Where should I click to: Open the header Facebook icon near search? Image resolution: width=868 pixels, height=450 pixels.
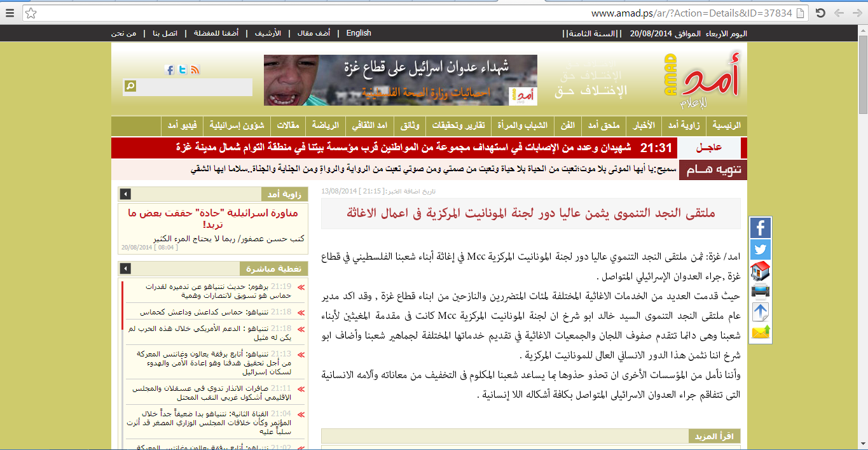coord(170,70)
